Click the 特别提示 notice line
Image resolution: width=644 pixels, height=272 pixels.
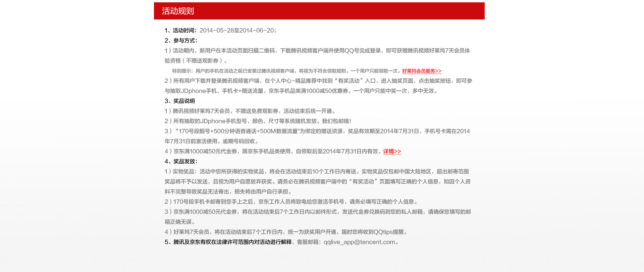coord(286,71)
